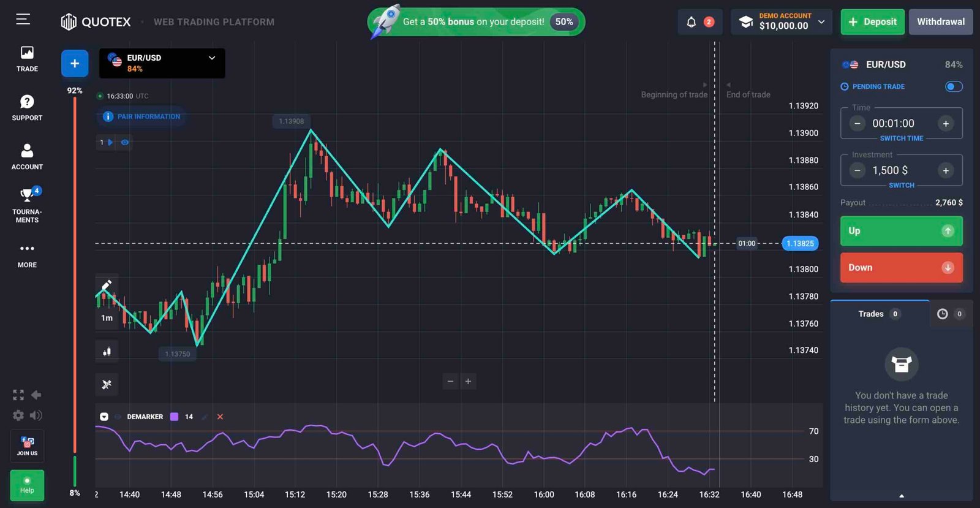Open the chart type candlestick icon
The width and height of the screenshot is (980, 508).
(107, 351)
